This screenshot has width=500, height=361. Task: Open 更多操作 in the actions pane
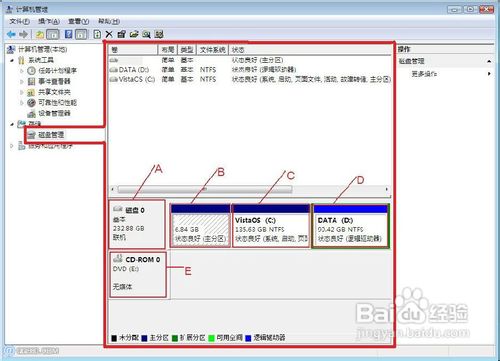(x=424, y=74)
